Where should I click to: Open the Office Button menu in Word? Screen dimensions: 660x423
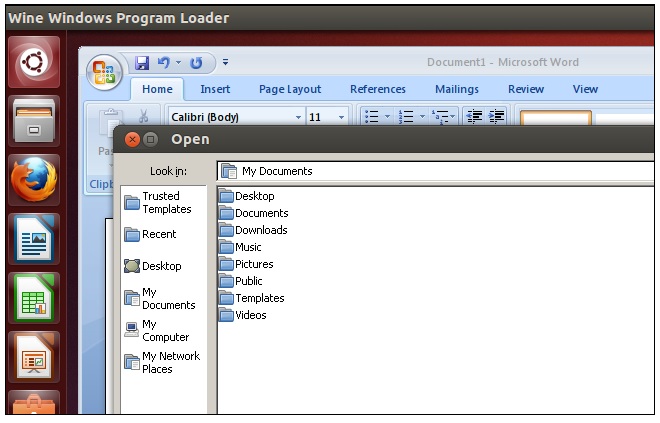(104, 72)
